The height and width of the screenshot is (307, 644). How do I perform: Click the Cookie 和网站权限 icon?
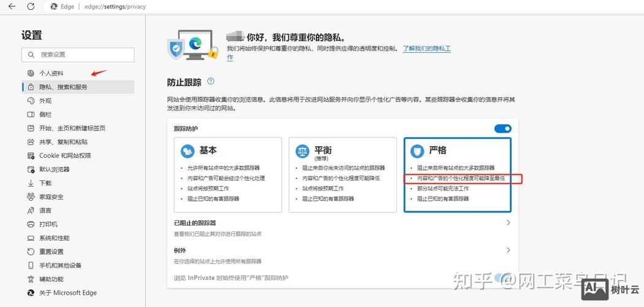click(x=31, y=156)
